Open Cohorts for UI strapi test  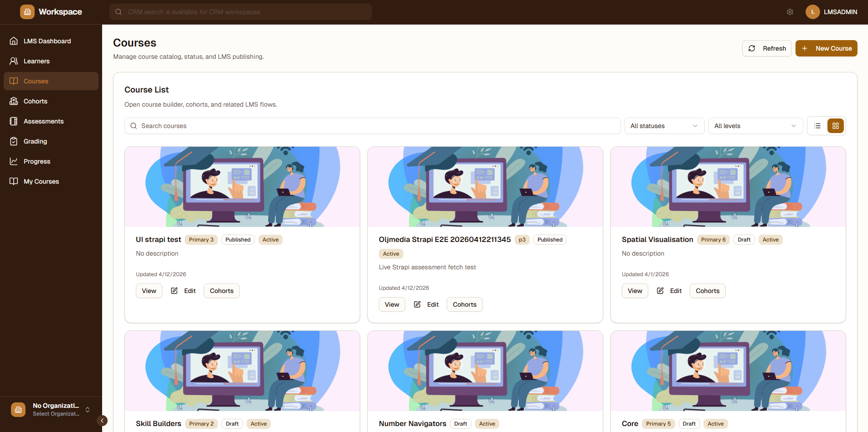[222, 291]
